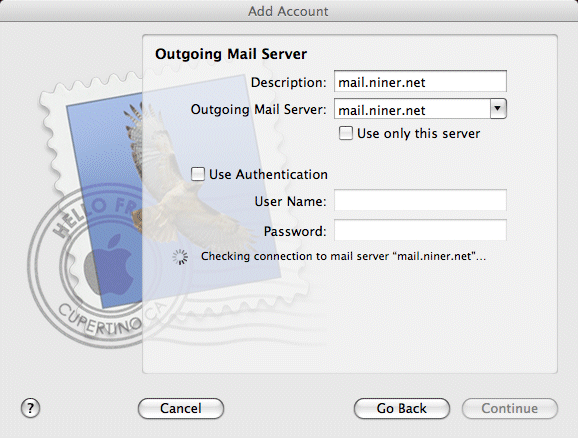
Task: Click the "User Name:" label
Action: pyautogui.click(x=290, y=201)
